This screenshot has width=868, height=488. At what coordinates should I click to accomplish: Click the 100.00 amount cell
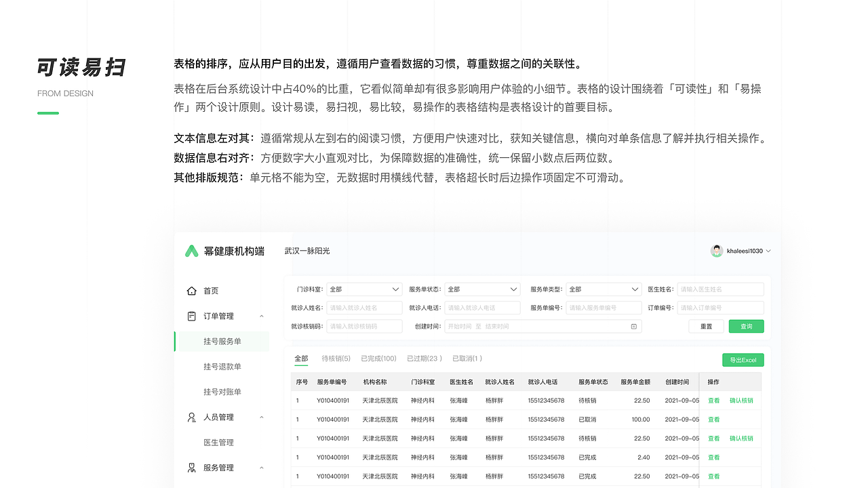pyautogui.click(x=641, y=420)
